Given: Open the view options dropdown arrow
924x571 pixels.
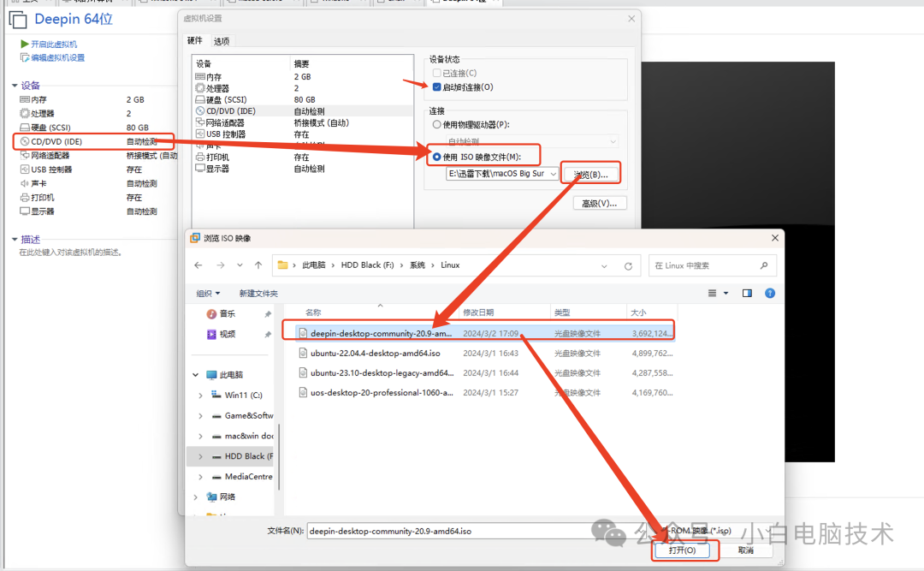Looking at the screenshot, I should pyautogui.click(x=726, y=293).
